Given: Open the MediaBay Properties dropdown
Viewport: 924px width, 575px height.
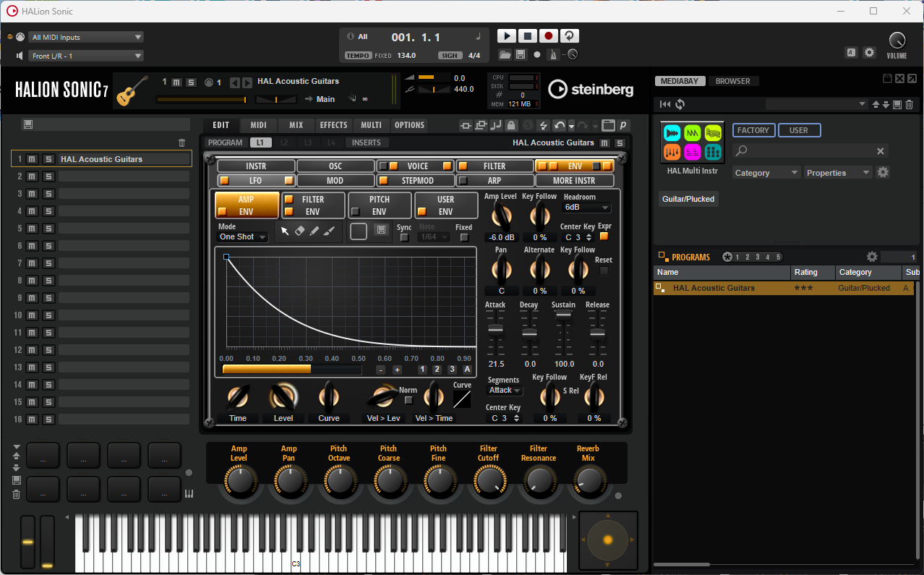Looking at the screenshot, I should [x=839, y=173].
